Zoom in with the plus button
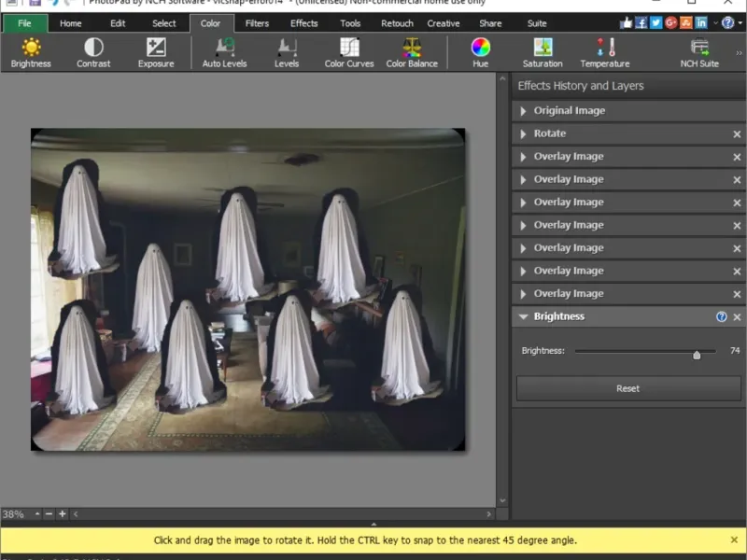The image size is (747, 560). click(62, 514)
